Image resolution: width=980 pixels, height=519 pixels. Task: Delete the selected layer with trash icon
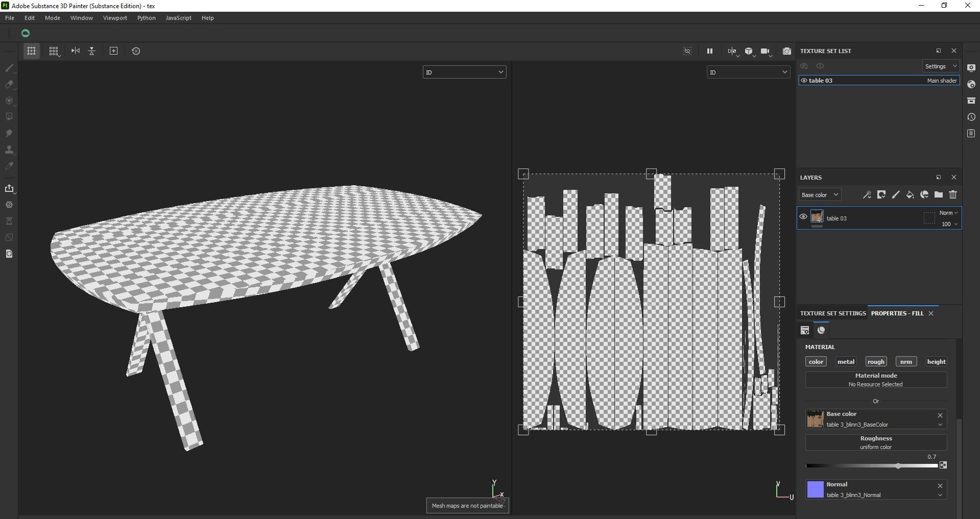(953, 195)
